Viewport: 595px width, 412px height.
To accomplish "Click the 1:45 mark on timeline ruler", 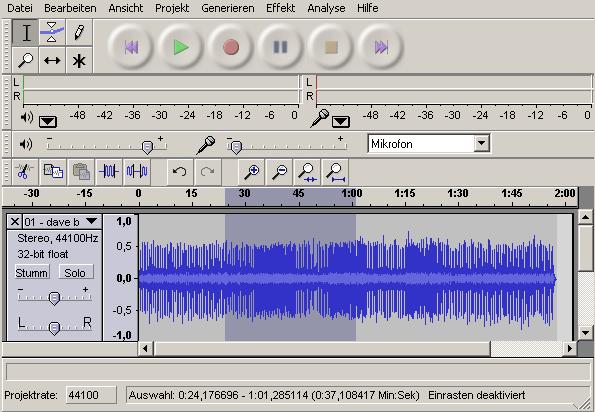I will point(512,193).
